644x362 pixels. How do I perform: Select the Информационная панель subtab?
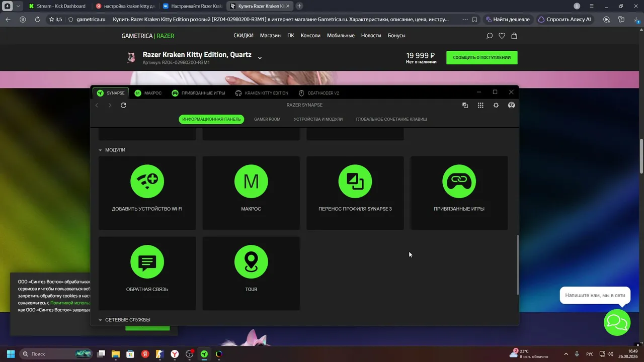[x=211, y=119]
